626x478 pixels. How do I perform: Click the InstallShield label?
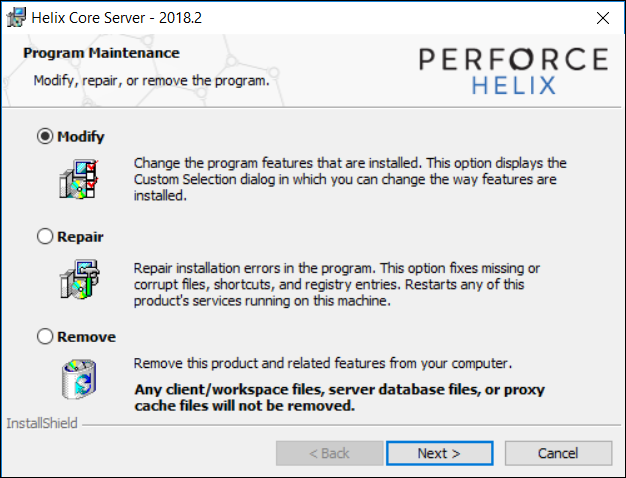pos(42,423)
